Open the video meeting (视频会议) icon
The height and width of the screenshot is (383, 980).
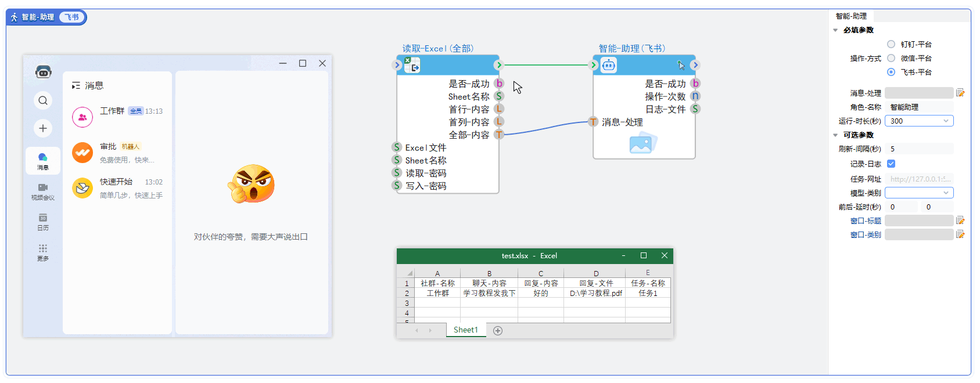pyautogui.click(x=43, y=187)
